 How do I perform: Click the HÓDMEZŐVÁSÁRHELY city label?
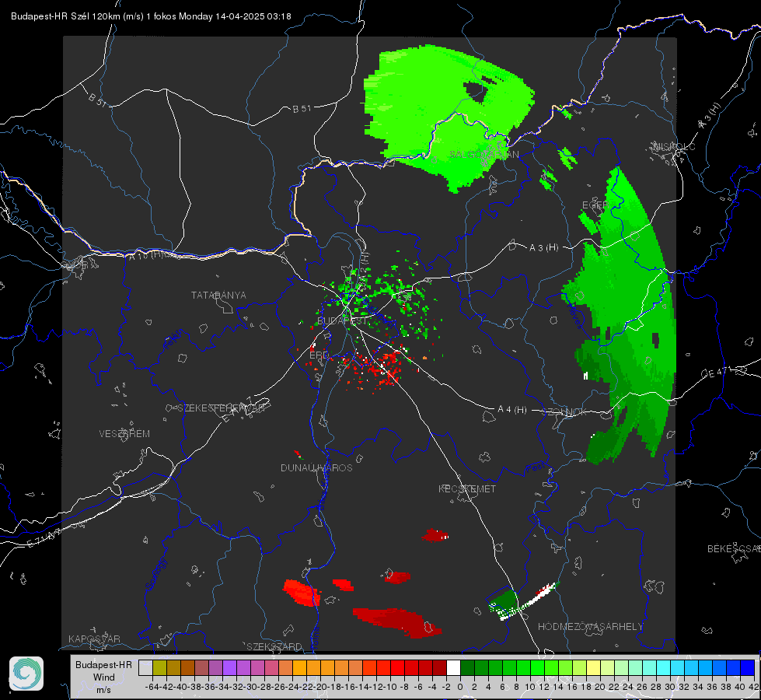[x=590, y=627]
